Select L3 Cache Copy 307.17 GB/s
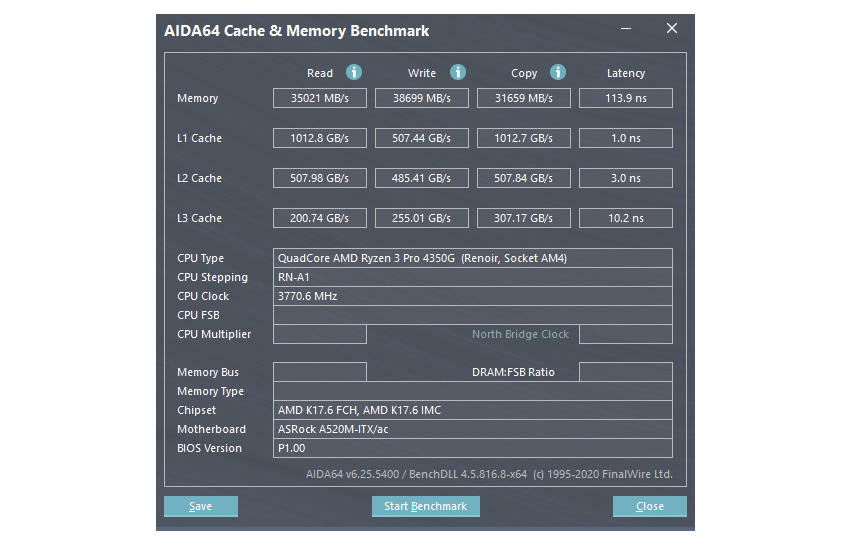Screen dimensions: 850x550 point(524,218)
